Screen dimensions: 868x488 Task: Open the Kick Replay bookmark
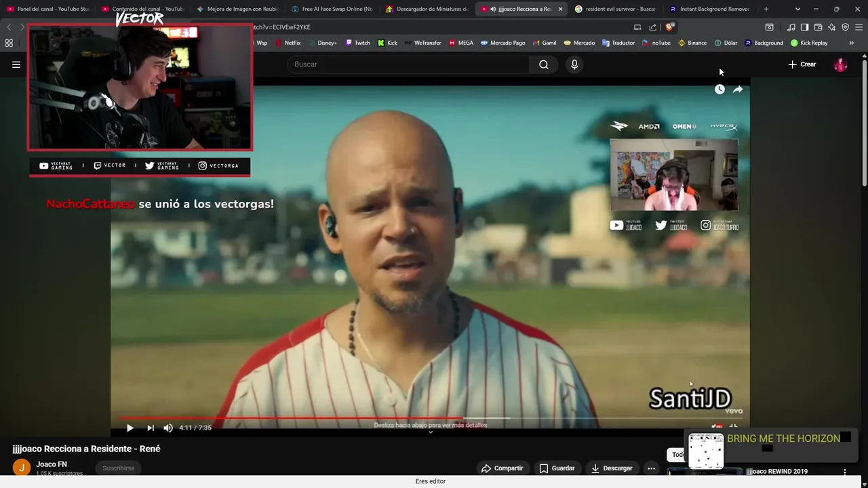(x=809, y=43)
